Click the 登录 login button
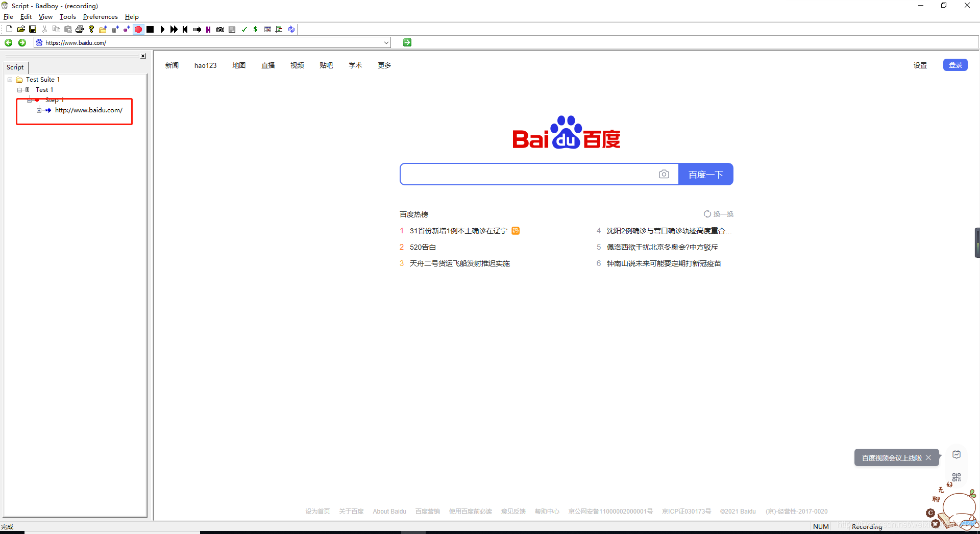Screen dimensions: 980x534 tap(955, 65)
